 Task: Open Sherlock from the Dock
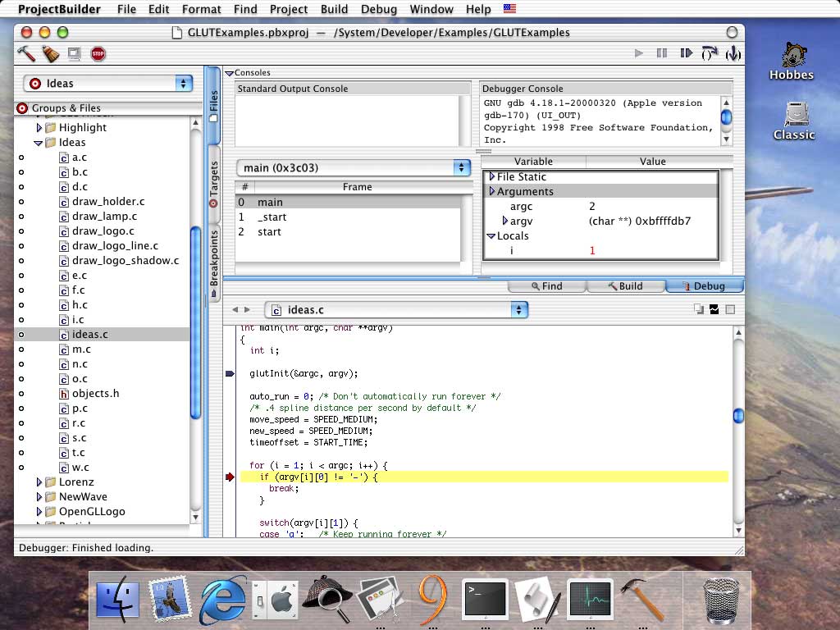click(326, 598)
